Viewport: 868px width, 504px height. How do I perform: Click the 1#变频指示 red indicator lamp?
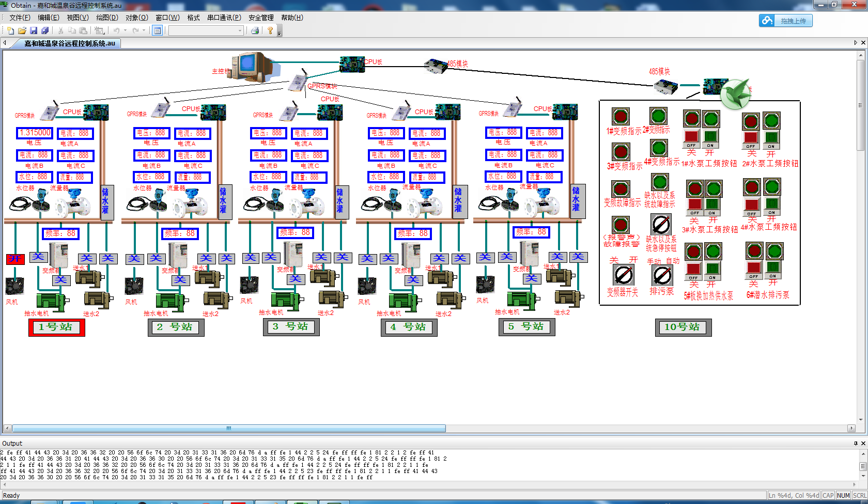pos(621,117)
